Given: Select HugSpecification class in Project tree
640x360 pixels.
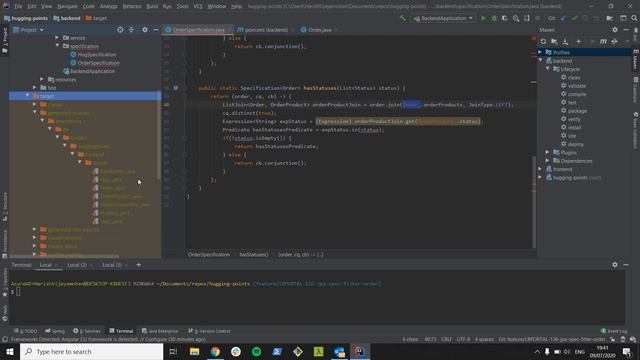Looking at the screenshot, I should pos(96,54).
